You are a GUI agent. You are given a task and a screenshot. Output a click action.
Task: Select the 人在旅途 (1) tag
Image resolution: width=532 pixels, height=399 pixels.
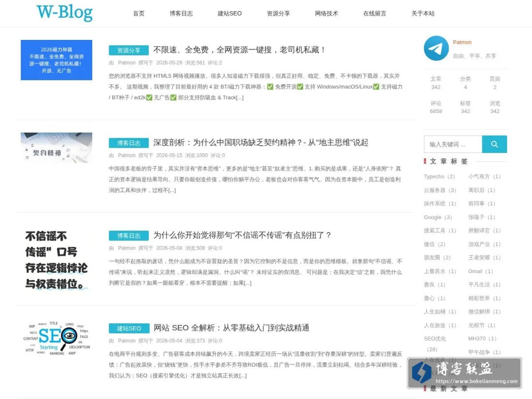click(x=440, y=325)
